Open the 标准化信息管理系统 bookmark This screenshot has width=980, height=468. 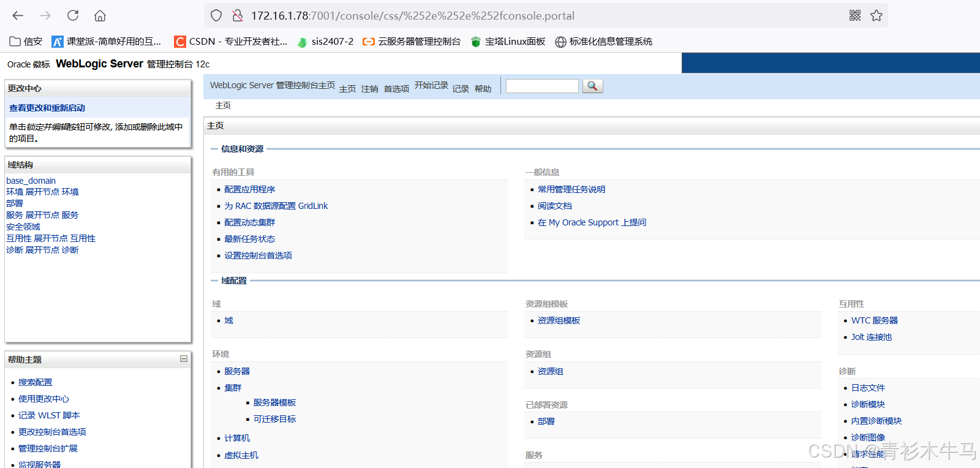[x=604, y=41]
